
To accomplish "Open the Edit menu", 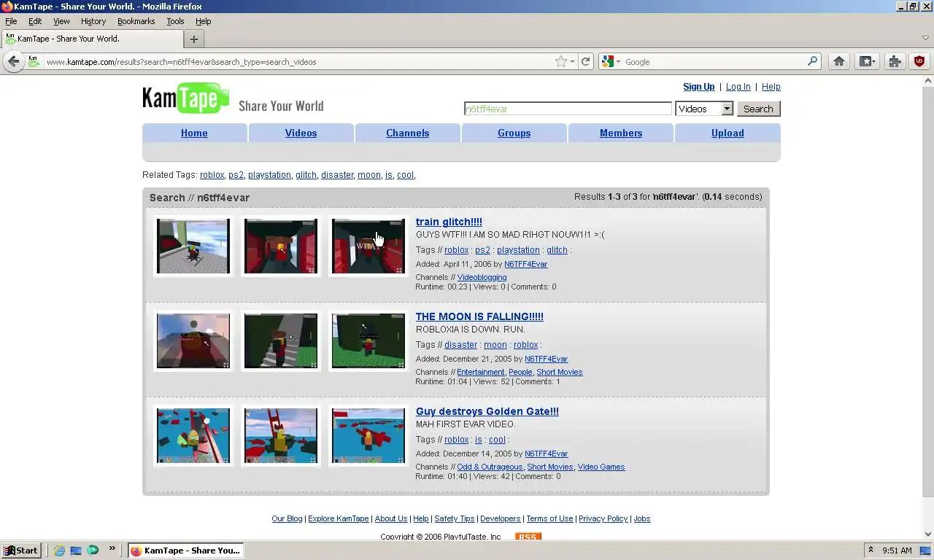I will pos(35,21).
